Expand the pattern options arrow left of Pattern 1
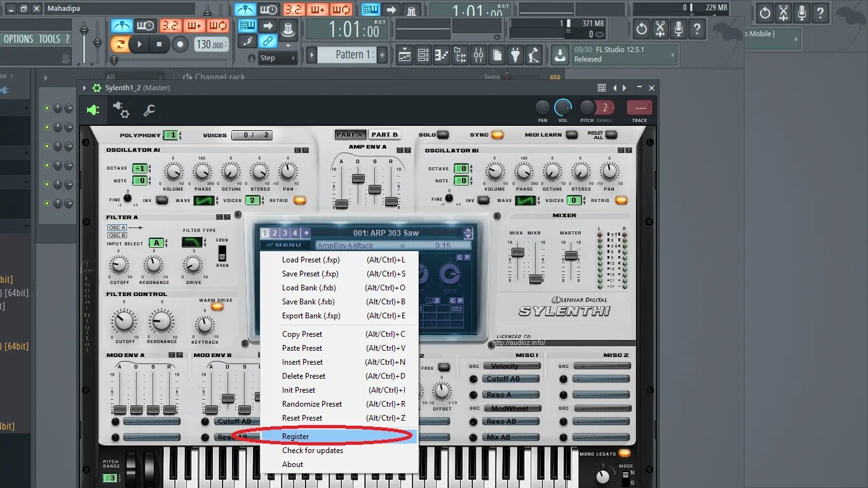Image resolution: width=868 pixels, height=488 pixels. 312,55
